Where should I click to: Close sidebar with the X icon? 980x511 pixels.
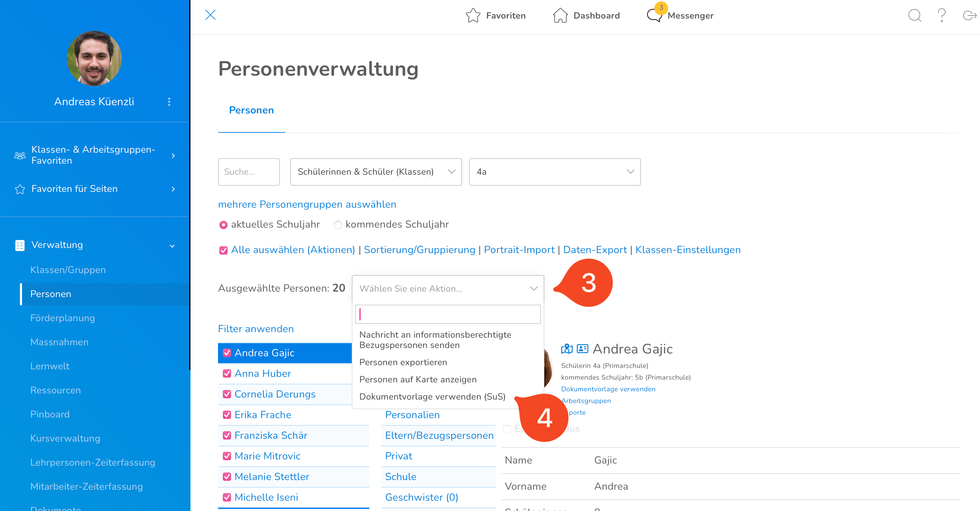210,15
